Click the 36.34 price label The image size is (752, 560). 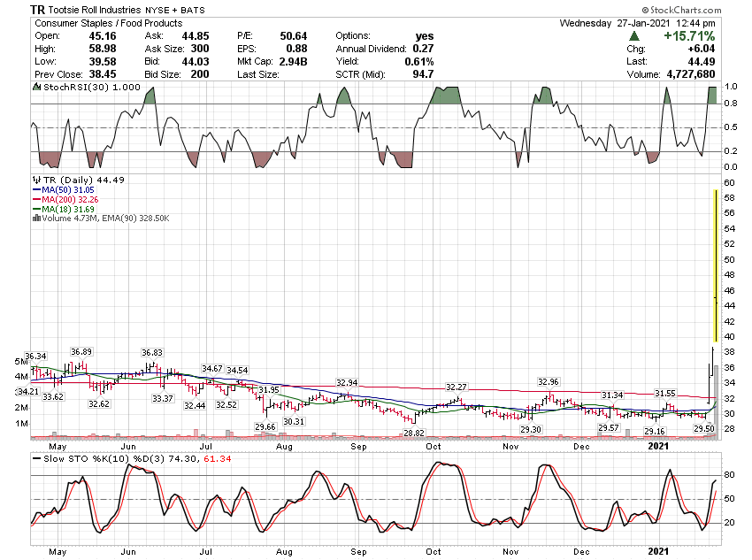pos(36,357)
